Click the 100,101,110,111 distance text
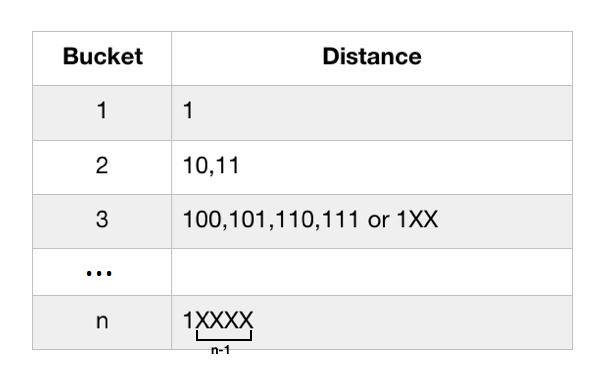The width and height of the screenshot is (607, 377). tap(271, 219)
